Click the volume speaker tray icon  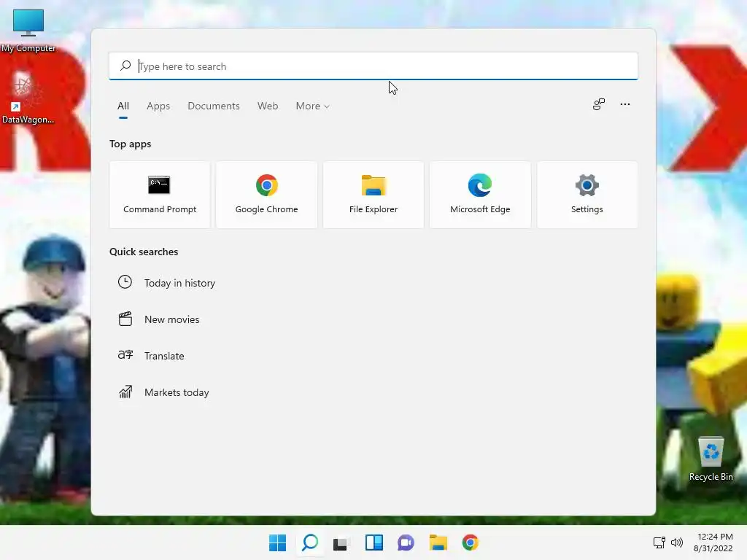coord(677,542)
